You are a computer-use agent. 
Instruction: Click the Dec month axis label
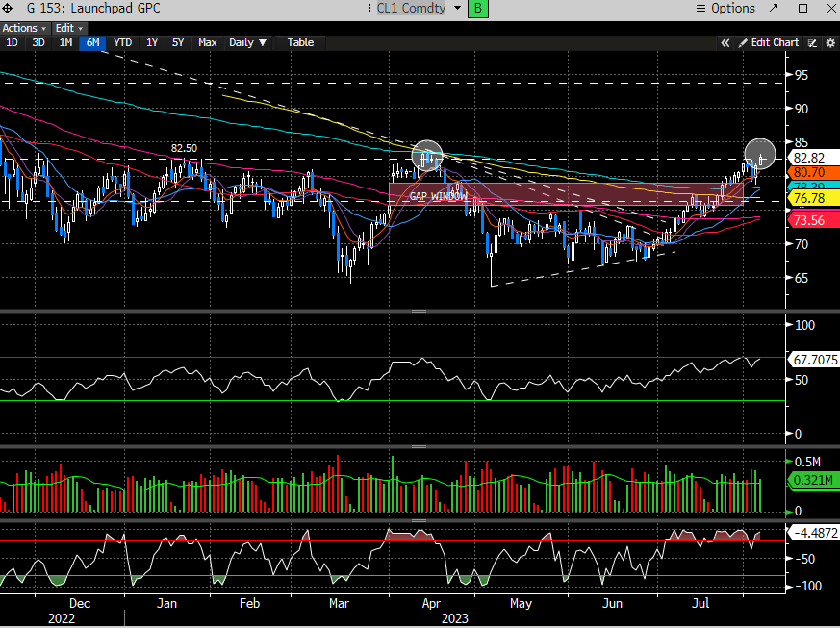click(79, 603)
